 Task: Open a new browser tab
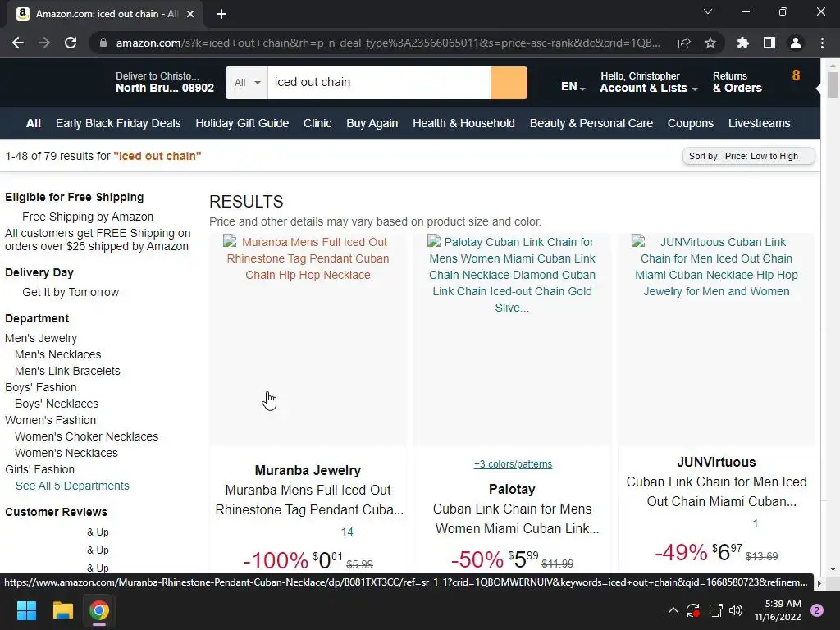[x=221, y=14]
